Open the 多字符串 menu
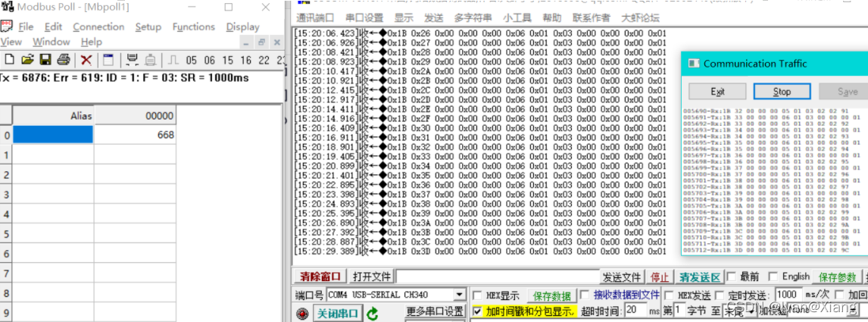 click(x=473, y=17)
